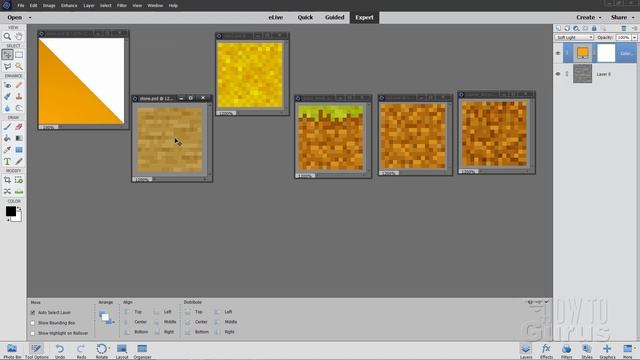Viewport: 640px width, 360px height.
Task: Click the lock layer icon
Action: click(594, 28)
